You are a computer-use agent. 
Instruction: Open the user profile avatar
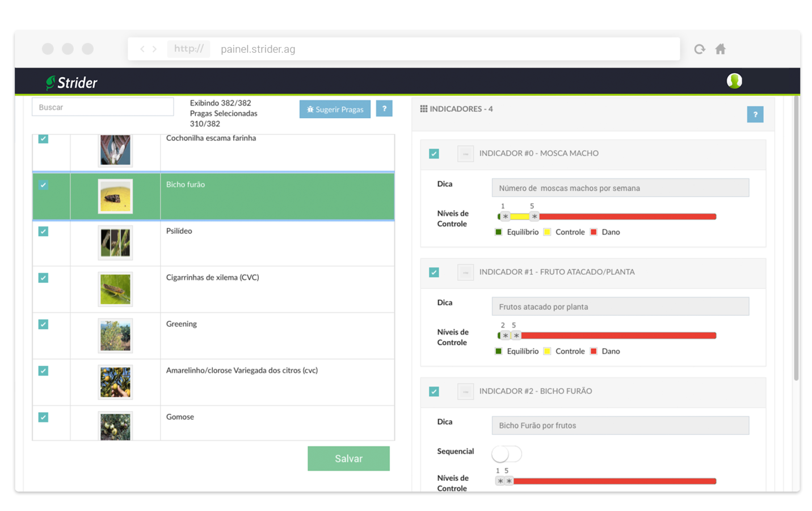(x=734, y=81)
